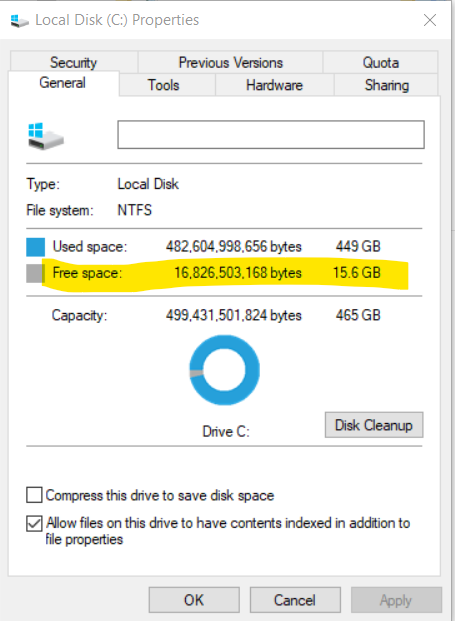Image resolution: width=455 pixels, height=621 pixels.
Task: Switch to the Previous Versions tab
Action: pyautogui.click(x=230, y=62)
